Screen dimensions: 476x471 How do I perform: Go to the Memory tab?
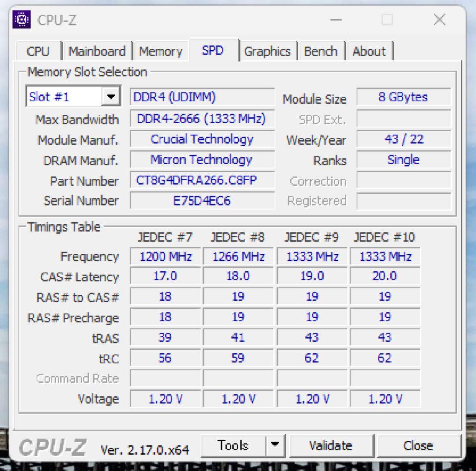tap(160, 51)
